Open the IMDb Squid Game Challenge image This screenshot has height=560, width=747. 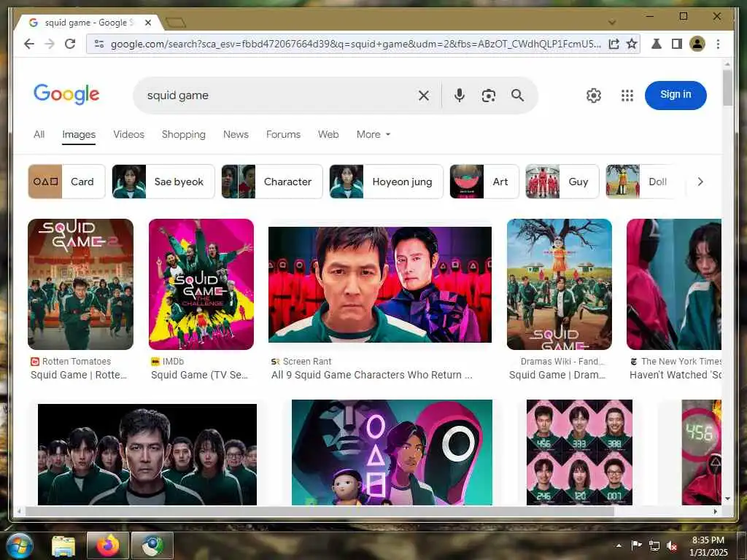(x=201, y=284)
